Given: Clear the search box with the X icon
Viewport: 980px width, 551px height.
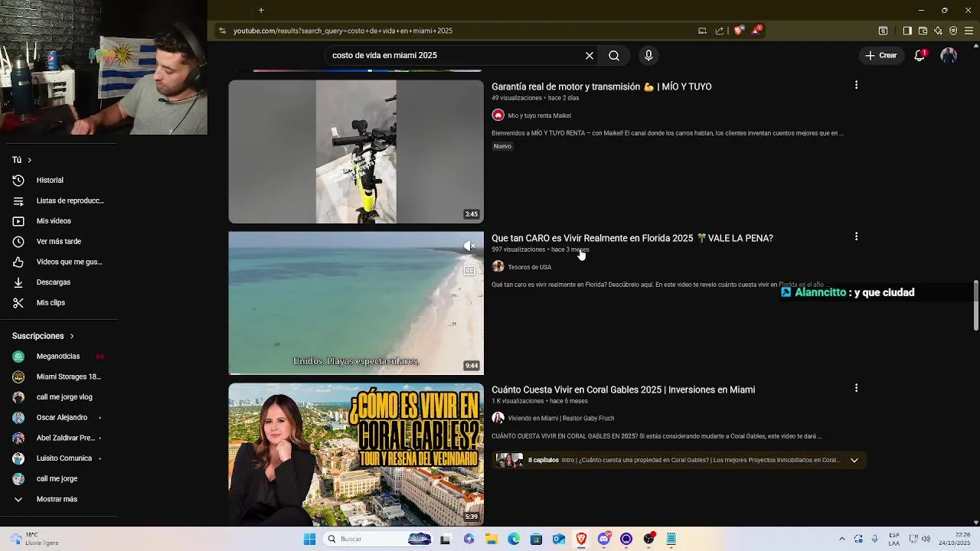Looking at the screenshot, I should [x=590, y=56].
